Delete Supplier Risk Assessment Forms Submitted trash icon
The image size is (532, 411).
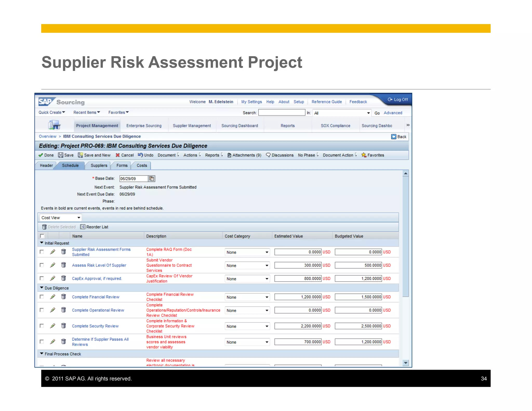(x=63, y=251)
